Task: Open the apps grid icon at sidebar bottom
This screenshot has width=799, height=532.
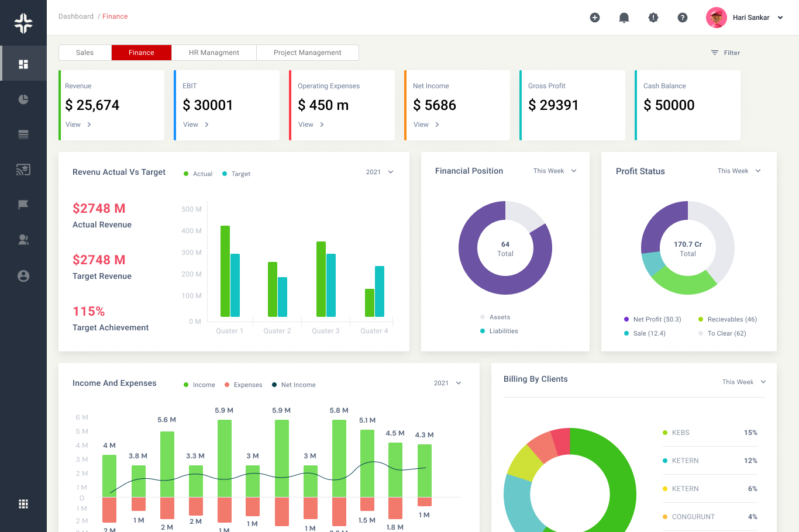Action: tap(23, 504)
